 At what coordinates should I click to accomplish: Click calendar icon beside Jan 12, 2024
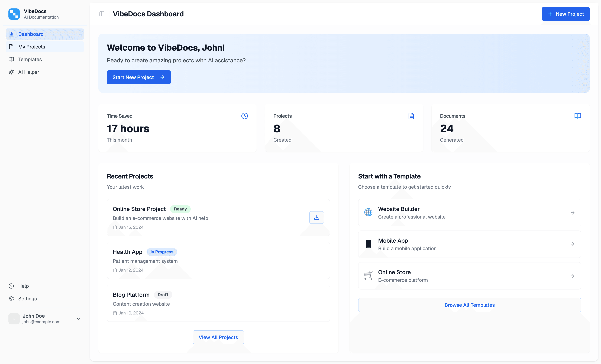115,270
